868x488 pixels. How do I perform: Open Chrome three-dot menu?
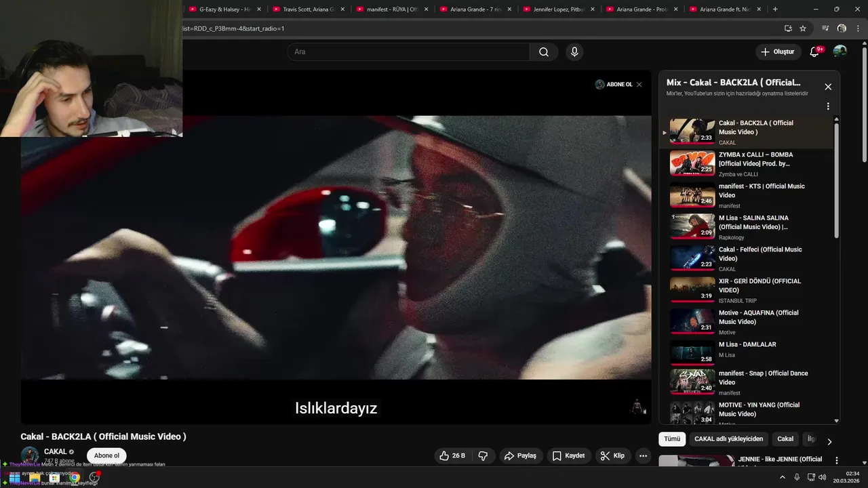point(858,28)
